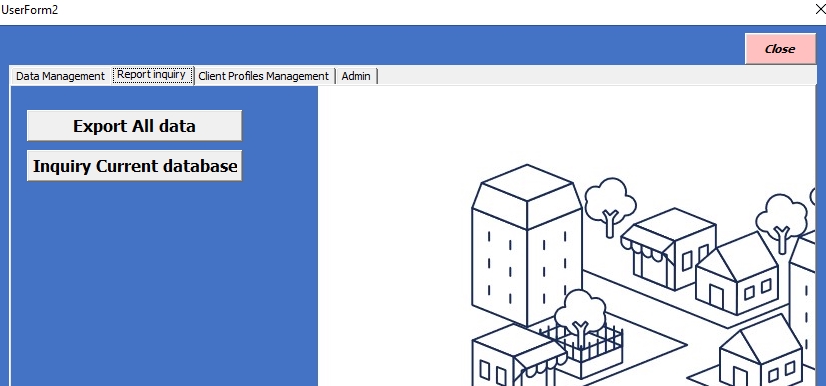Click the Export All data button
The image size is (826, 386).
point(134,126)
